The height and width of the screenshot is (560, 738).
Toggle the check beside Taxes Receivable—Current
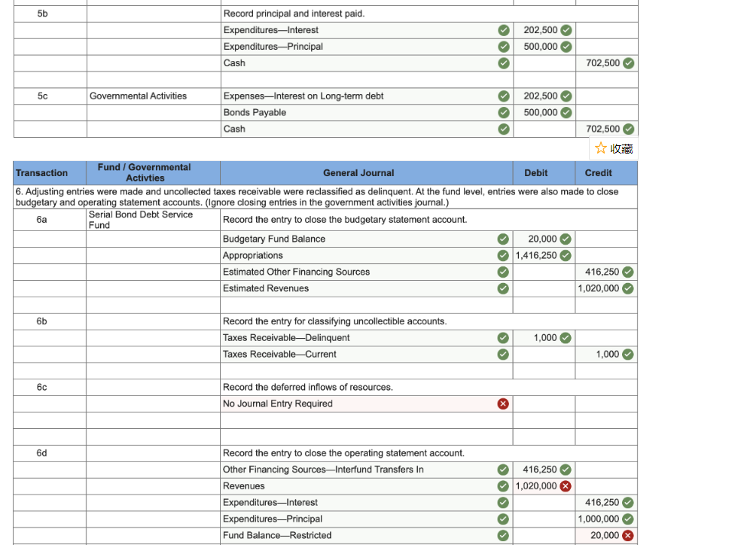point(502,354)
